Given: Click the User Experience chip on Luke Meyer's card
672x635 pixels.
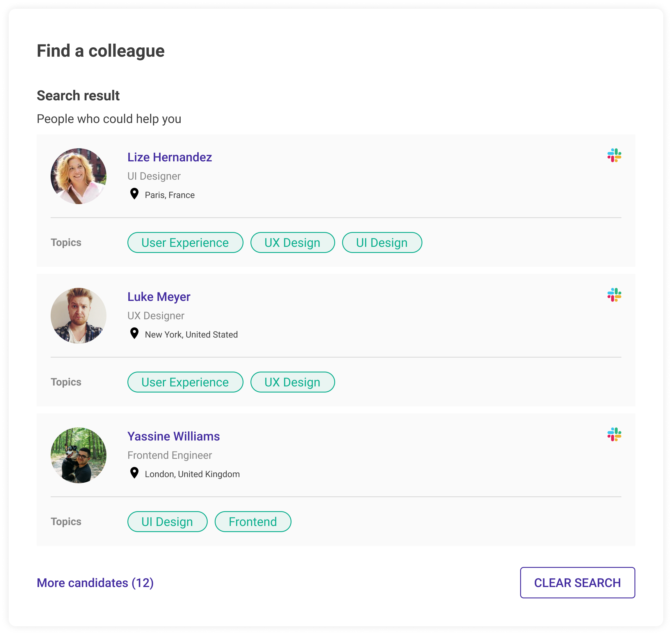Looking at the screenshot, I should point(185,382).
